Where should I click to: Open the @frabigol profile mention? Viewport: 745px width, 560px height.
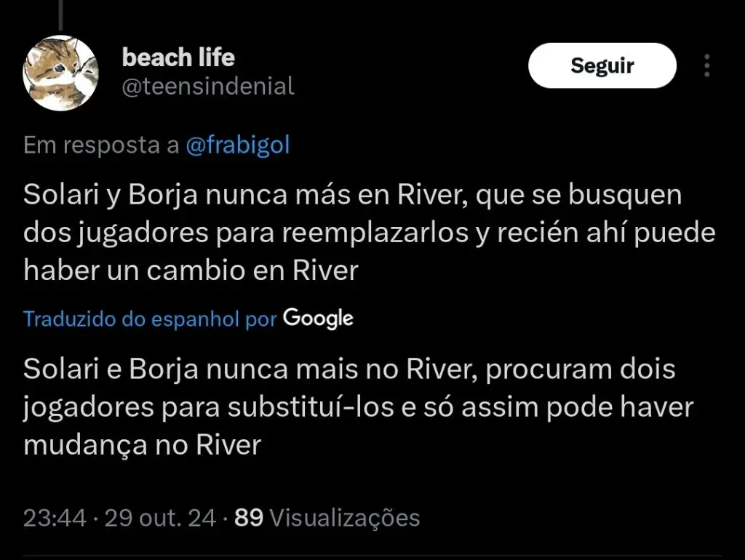point(238,145)
